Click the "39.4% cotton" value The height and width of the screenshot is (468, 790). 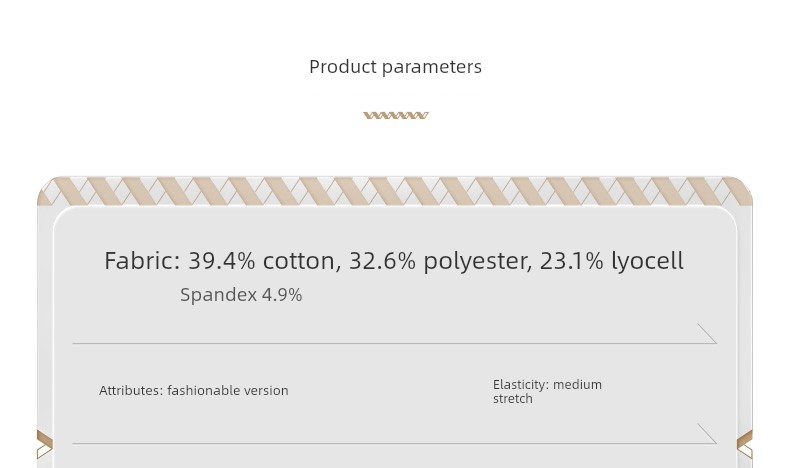tap(264, 261)
